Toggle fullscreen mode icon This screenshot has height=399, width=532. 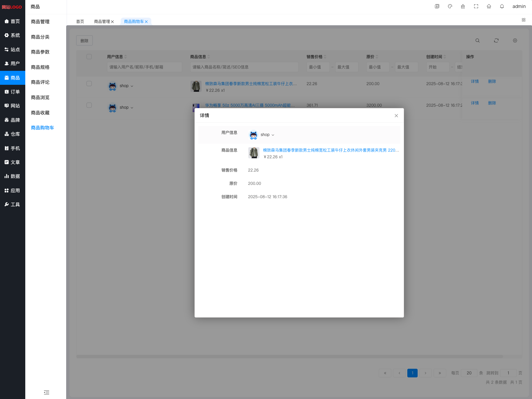tap(476, 6)
